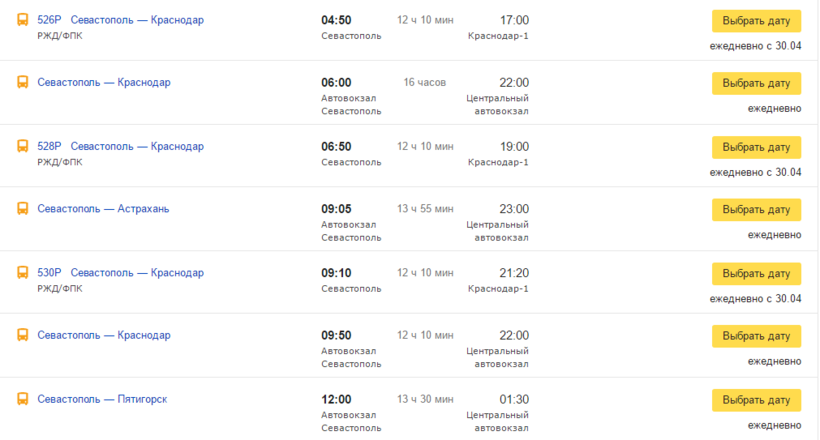Click bus icon for 528Р route
The height and width of the screenshot is (440, 820).
click(22, 146)
